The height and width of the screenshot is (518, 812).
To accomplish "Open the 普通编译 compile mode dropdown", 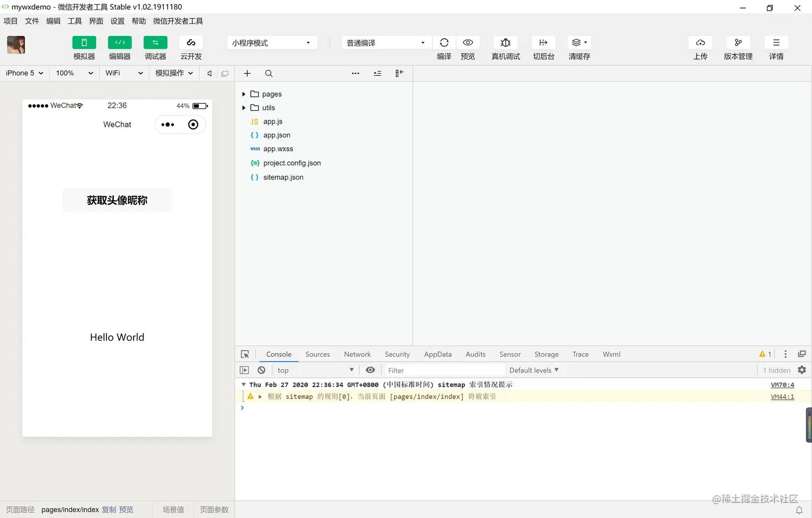I will coord(386,43).
